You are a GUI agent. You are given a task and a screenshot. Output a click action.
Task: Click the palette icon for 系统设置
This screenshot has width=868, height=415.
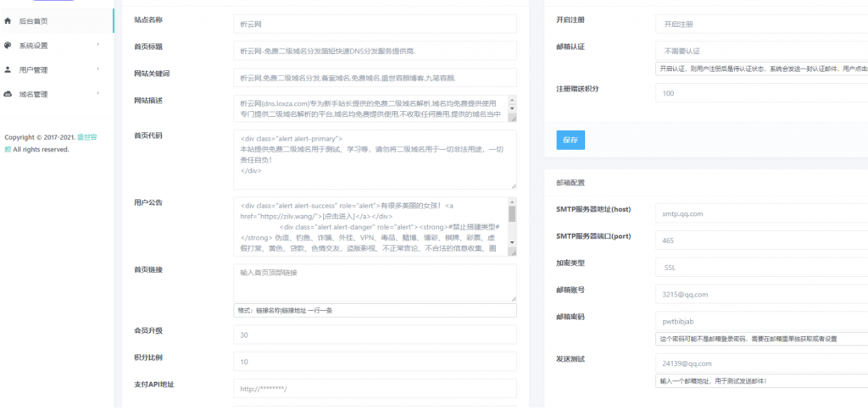[x=8, y=45]
